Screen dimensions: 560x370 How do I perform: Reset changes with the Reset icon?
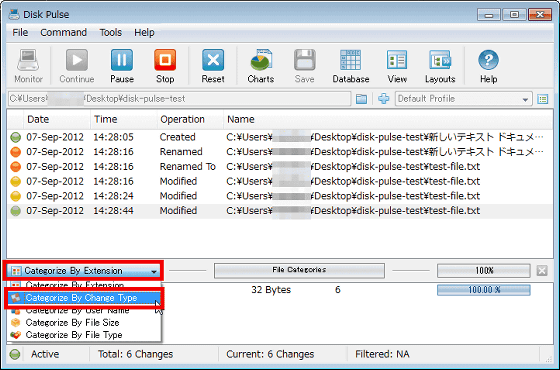point(213,66)
